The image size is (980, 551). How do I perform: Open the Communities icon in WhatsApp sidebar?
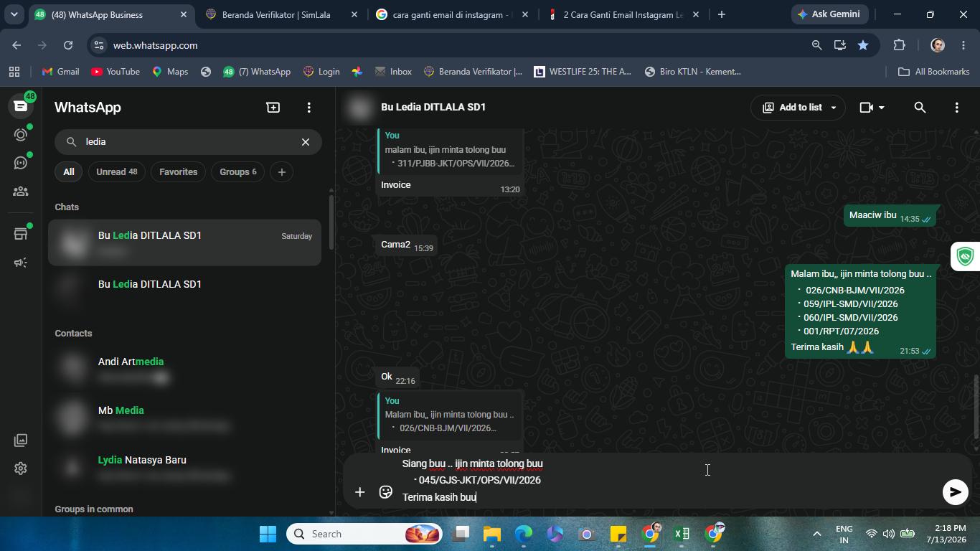[x=21, y=192]
